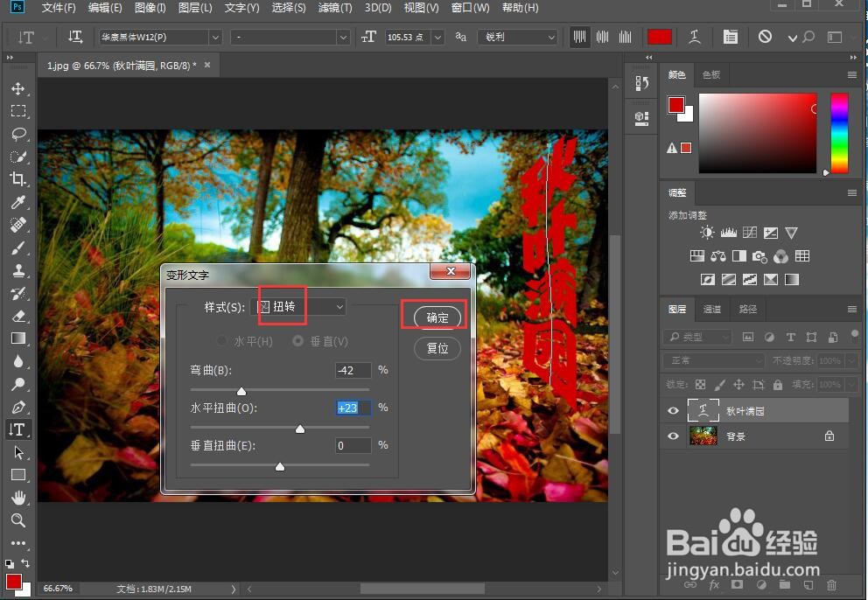This screenshot has height=600, width=868.
Task: Select the Gradient tool
Action: [18, 338]
